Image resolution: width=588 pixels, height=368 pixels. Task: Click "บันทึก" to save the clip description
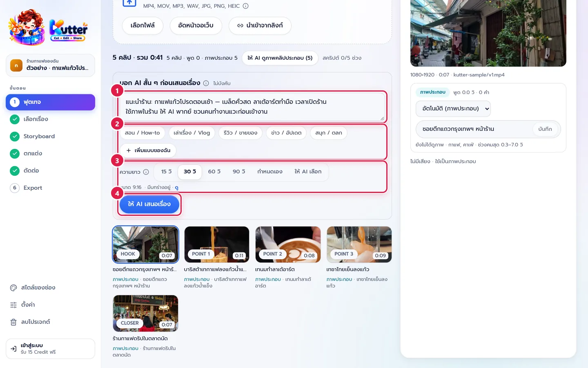[545, 129]
